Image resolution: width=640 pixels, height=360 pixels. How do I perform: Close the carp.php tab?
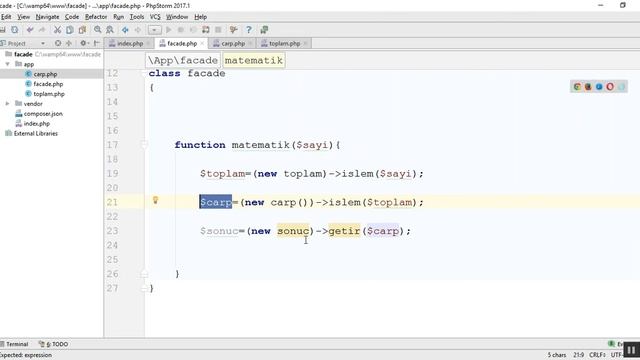coord(250,43)
